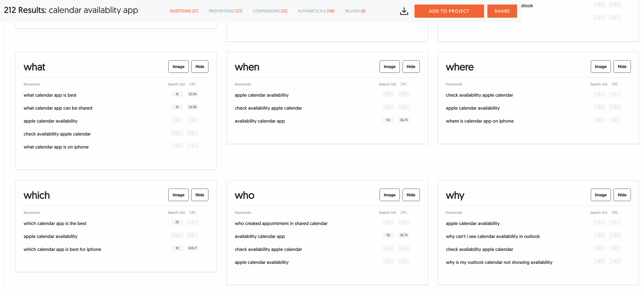Select "who created appointment in shared calendar"
The width and height of the screenshot is (644, 294).
281,223
